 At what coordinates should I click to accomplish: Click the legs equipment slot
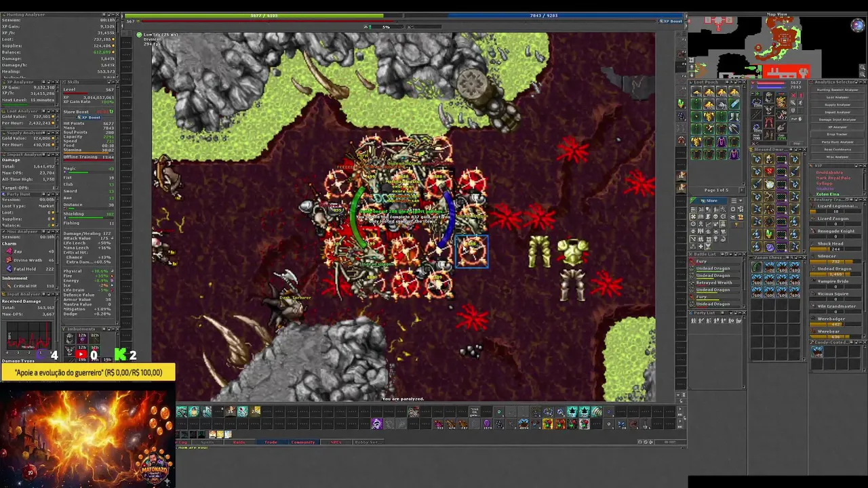768,122
